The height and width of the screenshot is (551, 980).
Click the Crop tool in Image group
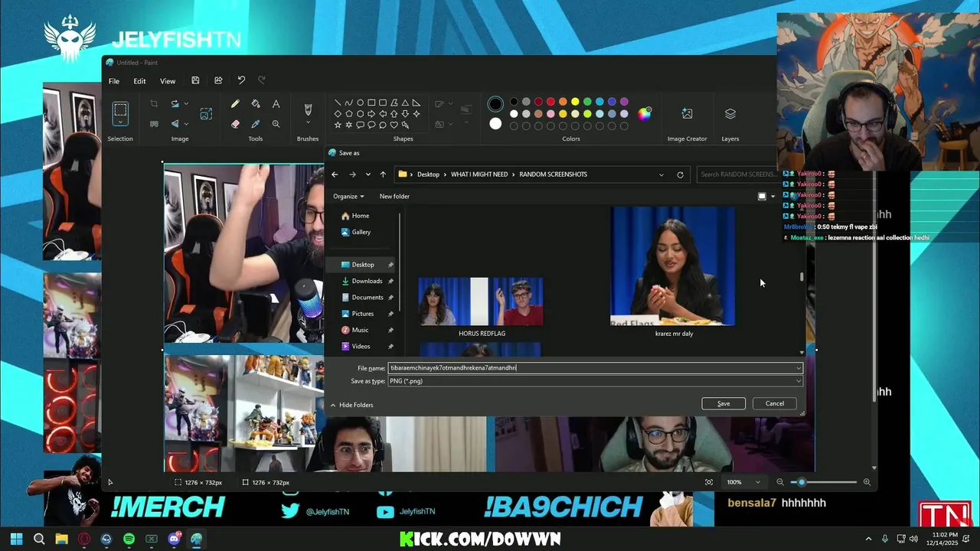154,104
